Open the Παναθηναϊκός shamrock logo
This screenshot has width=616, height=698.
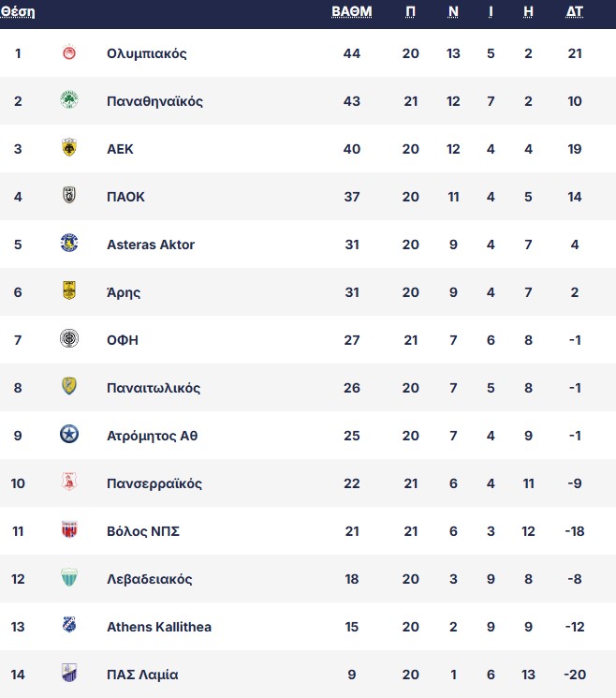click(x=69, y=100)
